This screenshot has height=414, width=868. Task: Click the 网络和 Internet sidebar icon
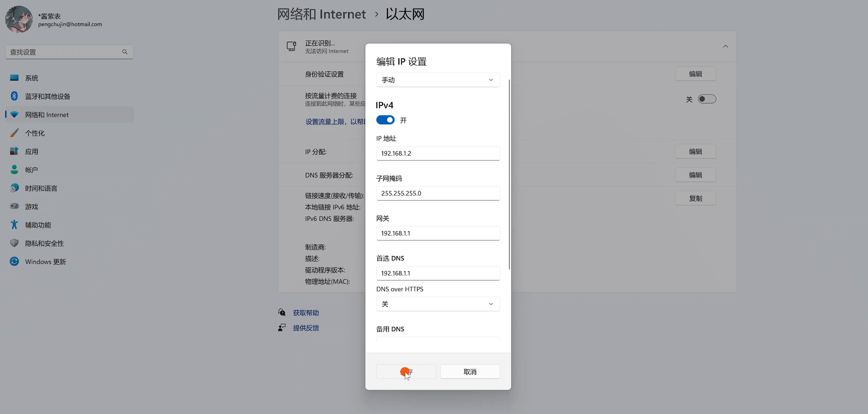[14, 114]
